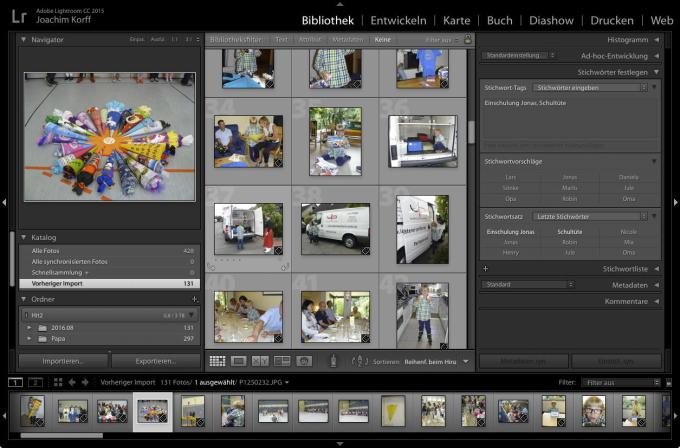Select Alle Fotos in Katalog
This screenshot has height=448, width=680.
(109, 251)
